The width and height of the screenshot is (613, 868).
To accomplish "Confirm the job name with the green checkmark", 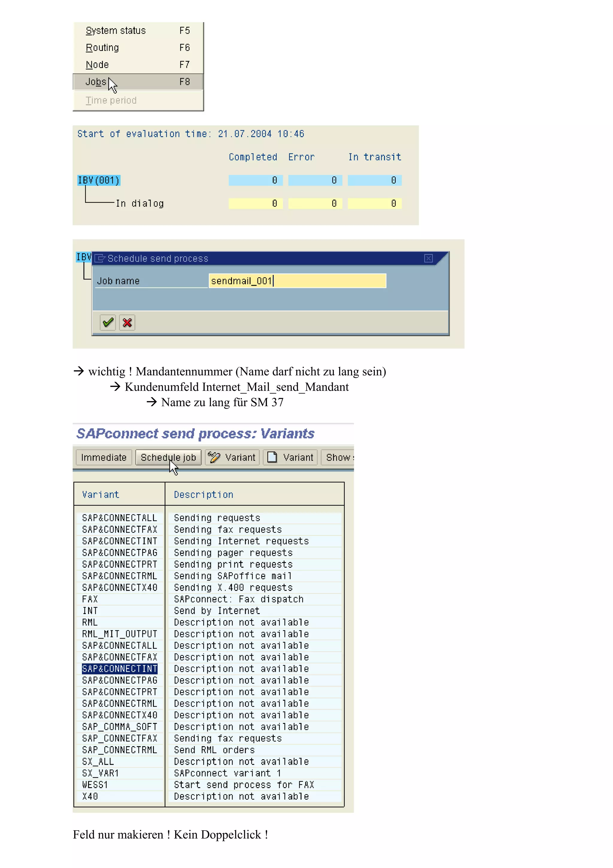I will [108, 323].
